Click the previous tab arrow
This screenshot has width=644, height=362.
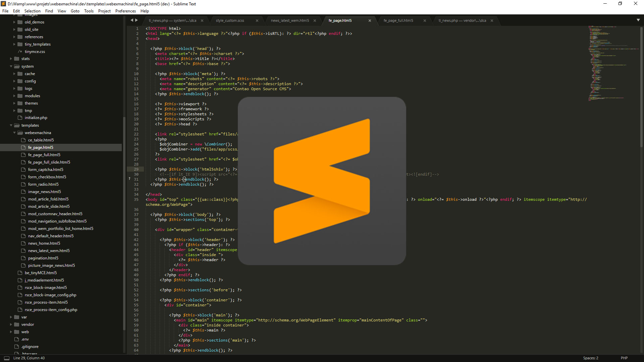pos(132,20)
